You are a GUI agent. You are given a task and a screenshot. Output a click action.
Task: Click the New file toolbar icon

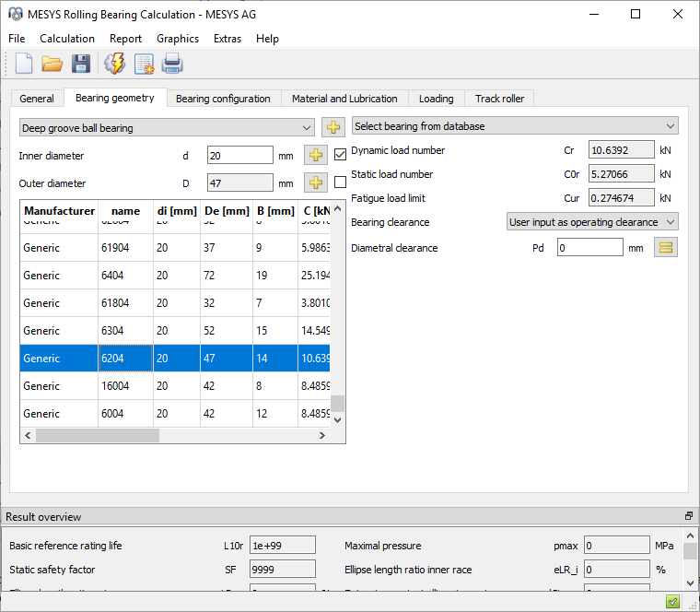23,64
